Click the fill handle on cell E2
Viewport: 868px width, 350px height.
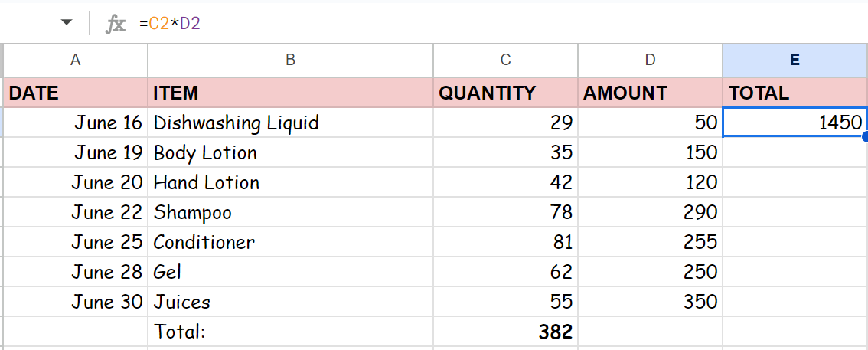(865, 136)
